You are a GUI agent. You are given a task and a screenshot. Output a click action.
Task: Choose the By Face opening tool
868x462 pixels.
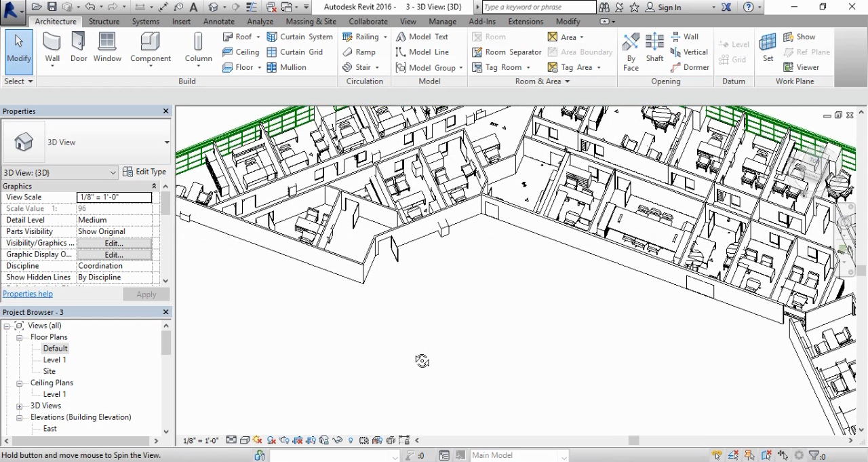pos(631,52)
